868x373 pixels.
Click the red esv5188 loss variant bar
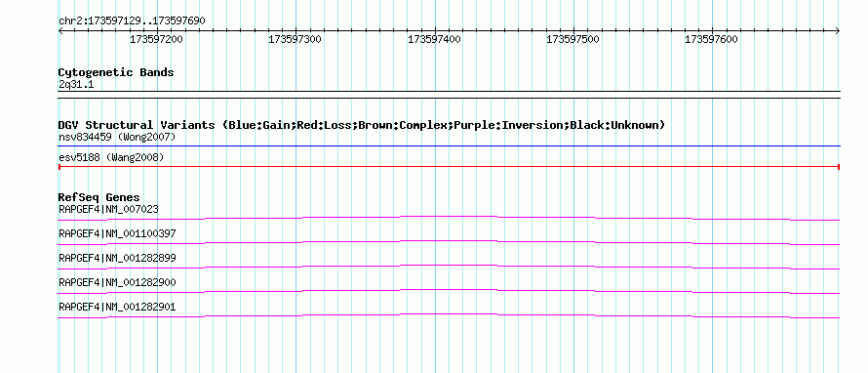point(449,166)
